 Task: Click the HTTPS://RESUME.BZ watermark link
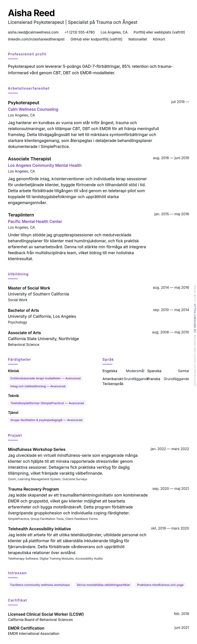click(195, 318)
